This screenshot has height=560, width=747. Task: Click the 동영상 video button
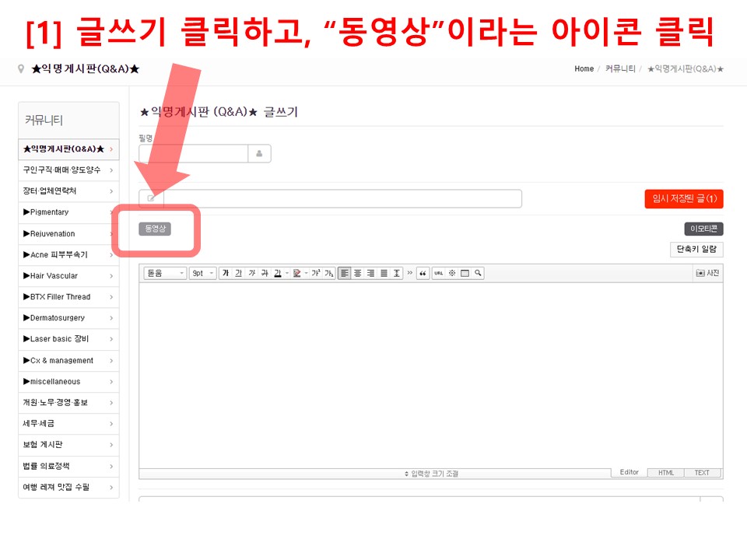156,229
